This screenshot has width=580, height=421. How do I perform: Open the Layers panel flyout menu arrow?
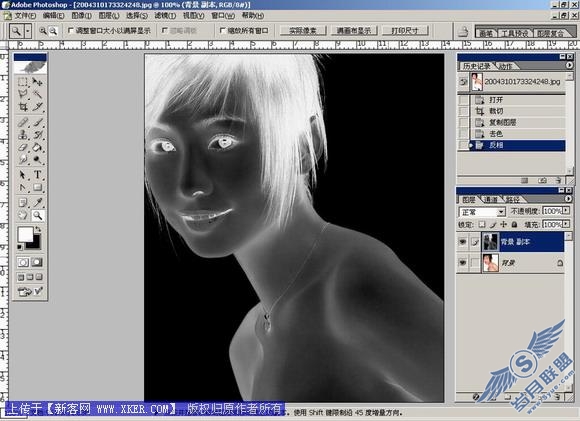pos(569,199)
